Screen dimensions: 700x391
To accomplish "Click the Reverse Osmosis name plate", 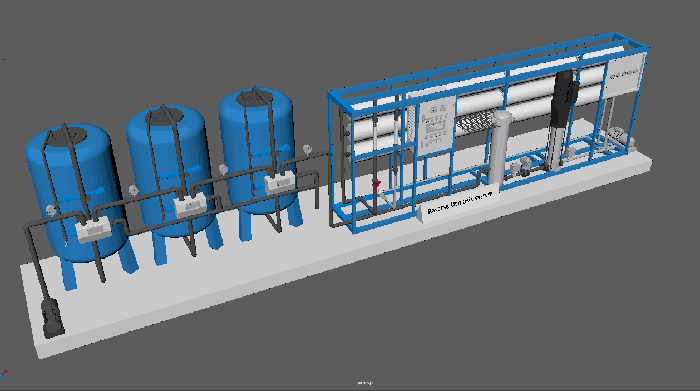I will point(460,204).
